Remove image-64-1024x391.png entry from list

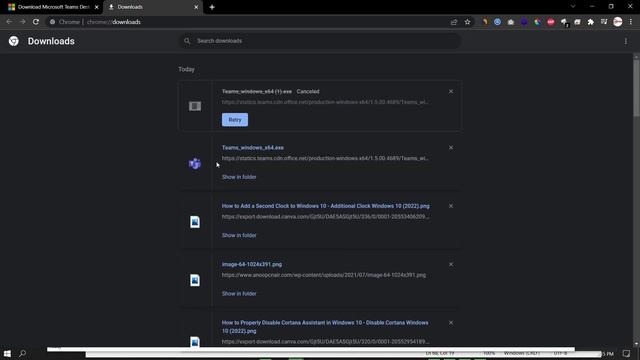[x=451, y=264]
